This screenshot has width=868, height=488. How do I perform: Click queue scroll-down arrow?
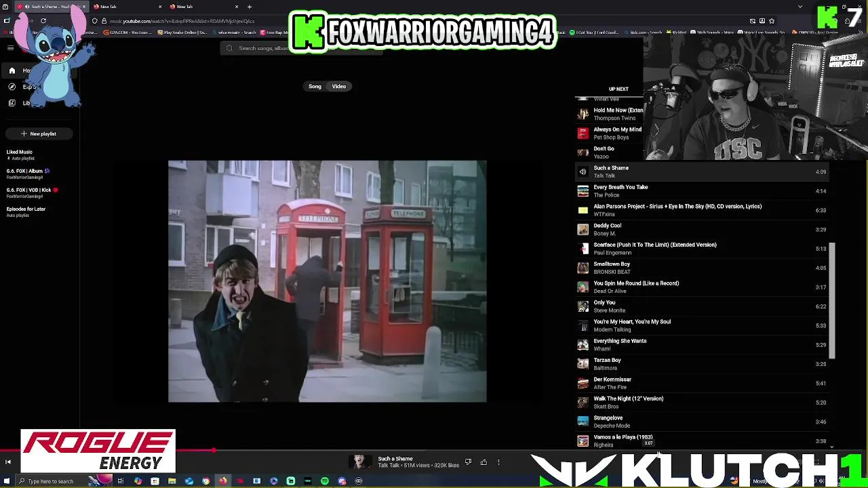click(x=832, y=447)
